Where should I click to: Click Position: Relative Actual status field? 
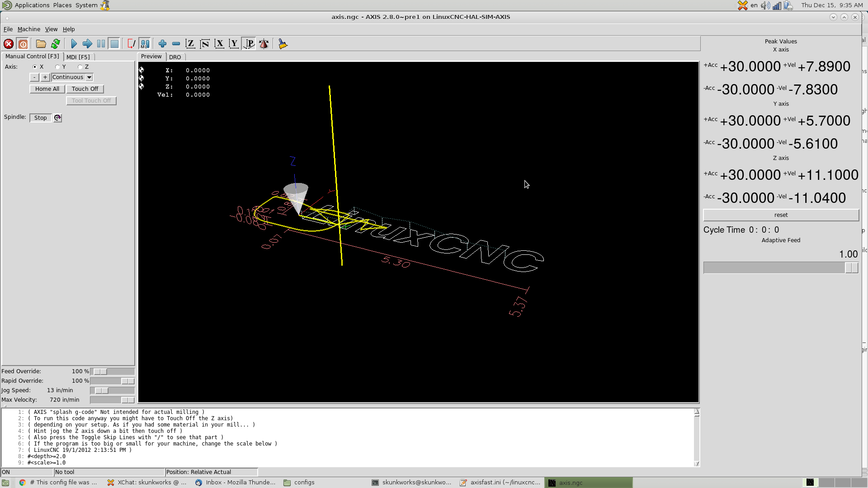coord(211,472)
